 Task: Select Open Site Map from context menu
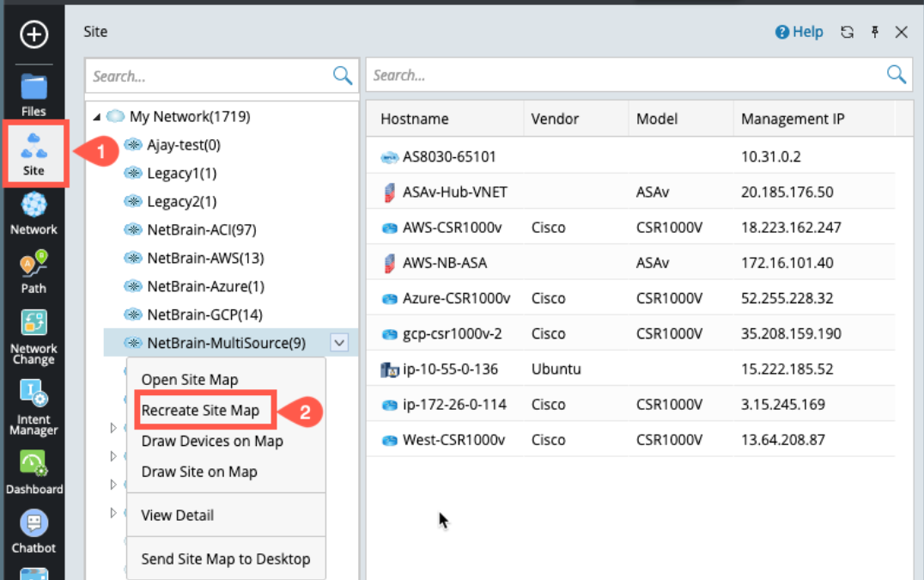click(x=190, y=380)
